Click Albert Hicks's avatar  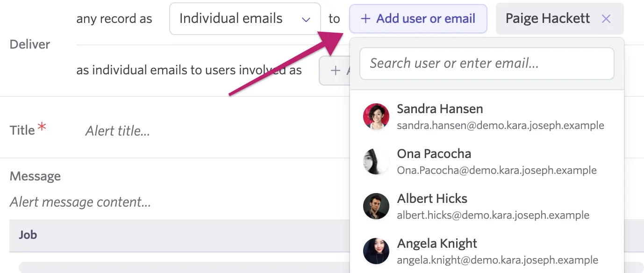376,206
